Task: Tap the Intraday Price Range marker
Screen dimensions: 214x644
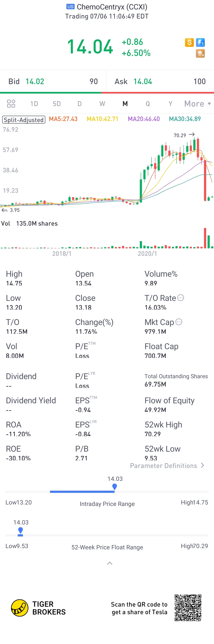Action: tap(115, 486)
